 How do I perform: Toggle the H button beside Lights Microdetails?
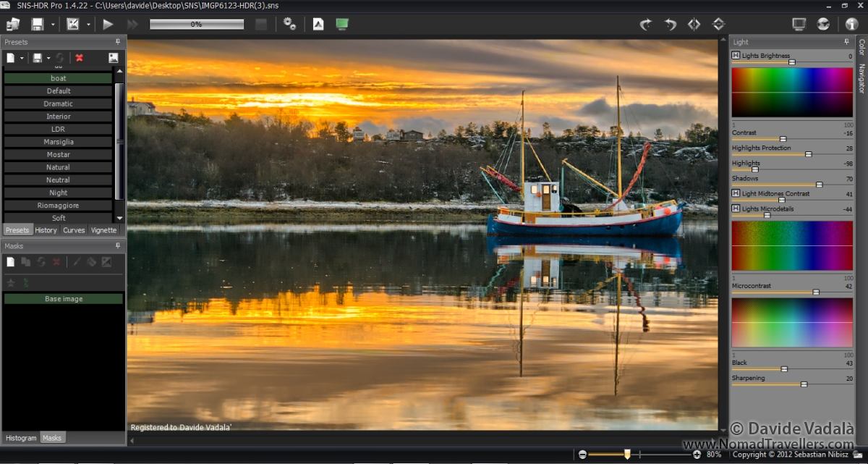pyautogui.click(x=736, y=208)
